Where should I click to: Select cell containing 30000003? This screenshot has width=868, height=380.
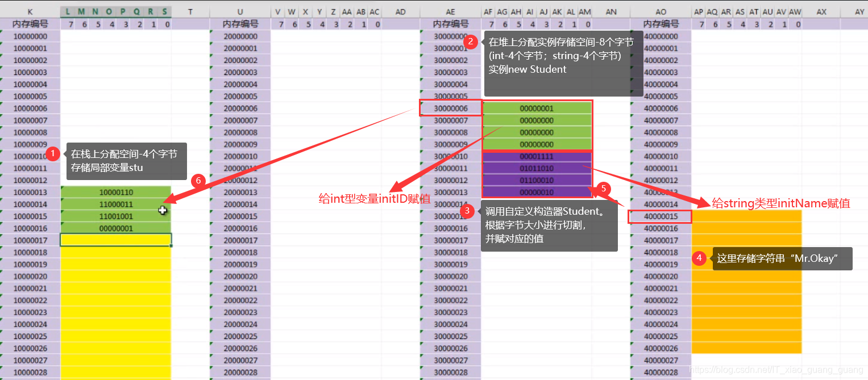coord(450,72)
